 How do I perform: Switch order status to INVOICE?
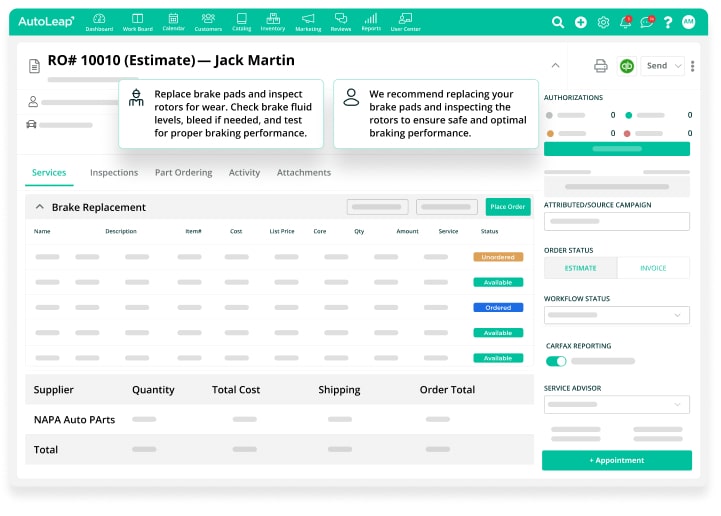[653, 268]
